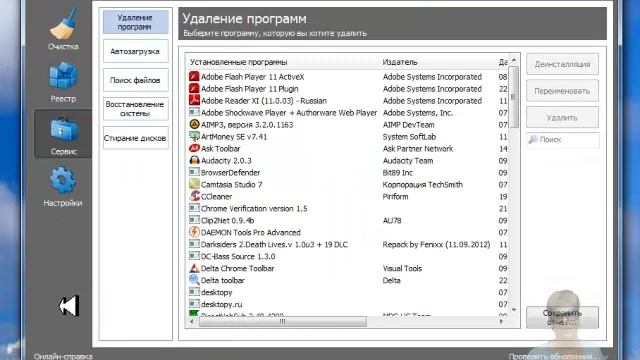Open the Онлайн-справка link
640x360 pixels.
pos(63,356)
